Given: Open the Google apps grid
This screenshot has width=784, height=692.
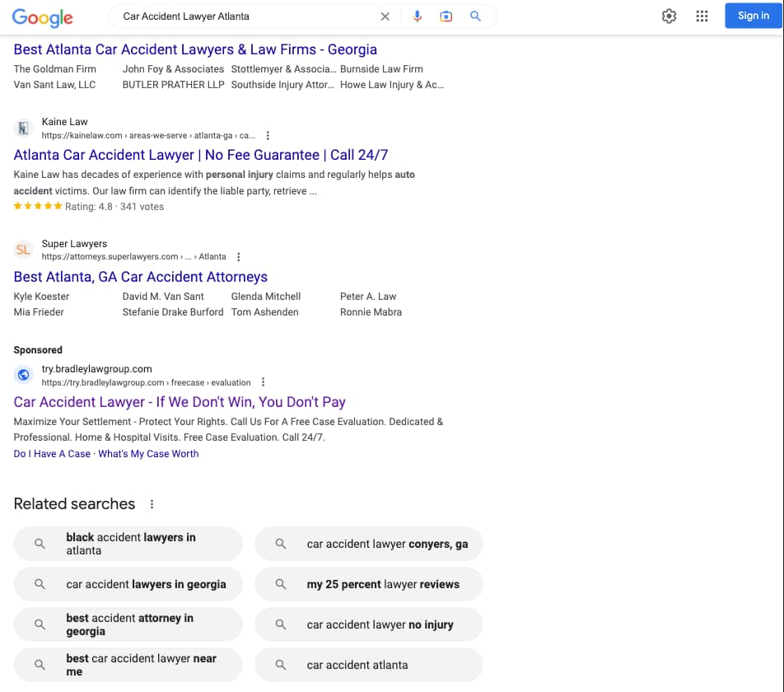Looking at the screenshot, I should pyautogui.click(x=702, y=16).
